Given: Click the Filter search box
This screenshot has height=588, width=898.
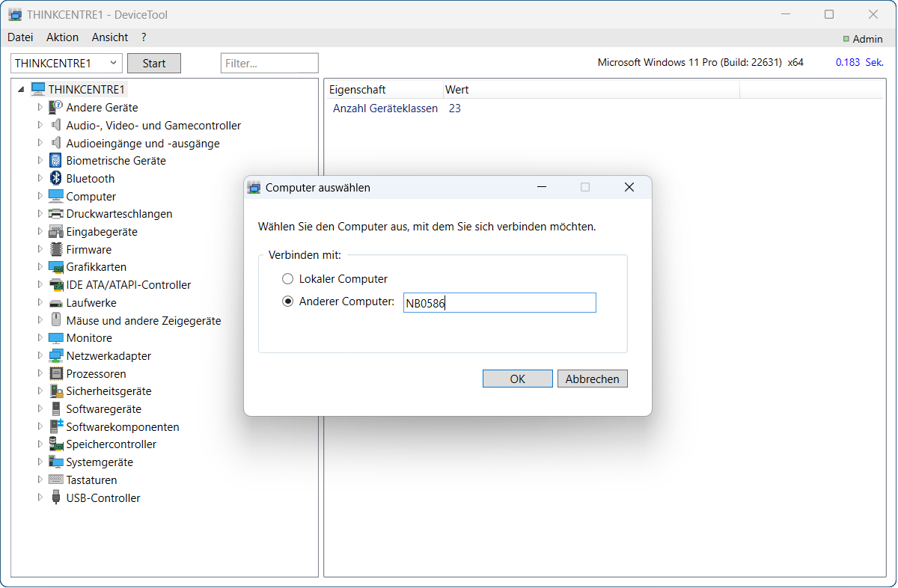Looking at the screenshot, I should coord(269,64).
